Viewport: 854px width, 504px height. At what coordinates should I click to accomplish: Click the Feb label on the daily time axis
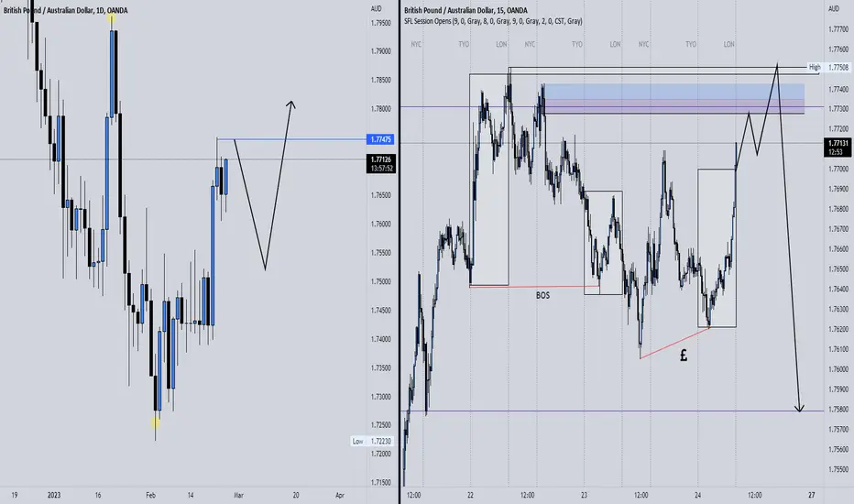pyautogui.click(x=151, y=495)
